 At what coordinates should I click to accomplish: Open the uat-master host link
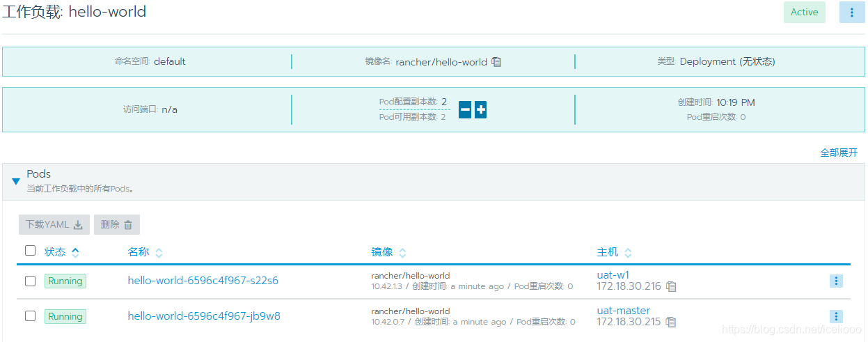624,311
